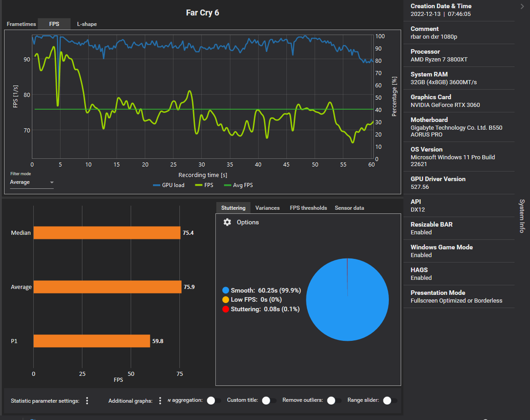Click 'AMD Ryzen 7 3800XT' processor value
The height and width of the screenshot is (420, 530).
tap(439, 60)
